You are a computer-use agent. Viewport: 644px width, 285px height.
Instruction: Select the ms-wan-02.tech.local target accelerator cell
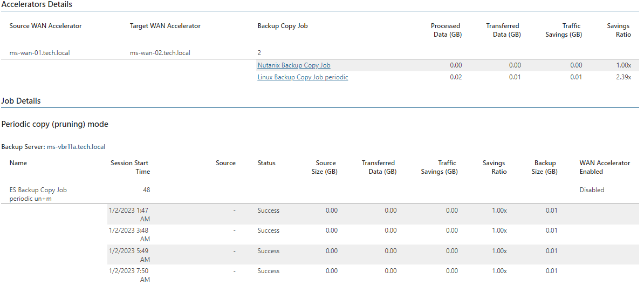click(x=160, y=53)
